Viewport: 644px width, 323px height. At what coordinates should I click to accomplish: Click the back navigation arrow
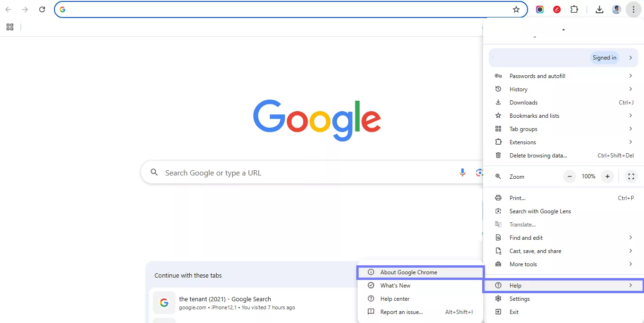pyautogui.click(x=8, y=9)
